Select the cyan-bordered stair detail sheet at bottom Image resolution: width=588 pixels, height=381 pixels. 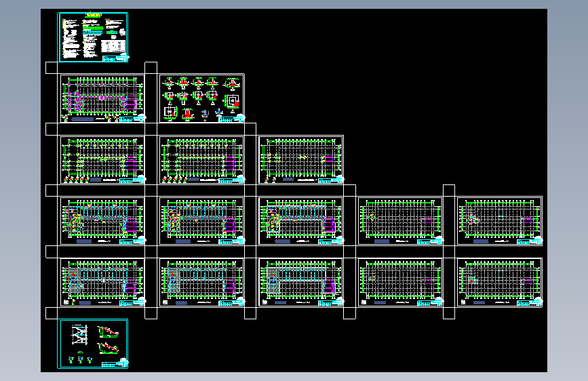coord(93,344)
